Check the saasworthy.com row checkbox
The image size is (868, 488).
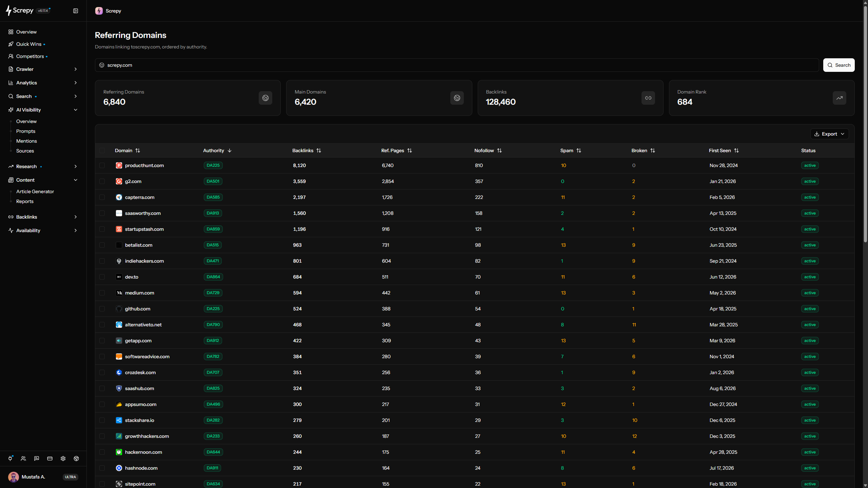pos(102,213)
